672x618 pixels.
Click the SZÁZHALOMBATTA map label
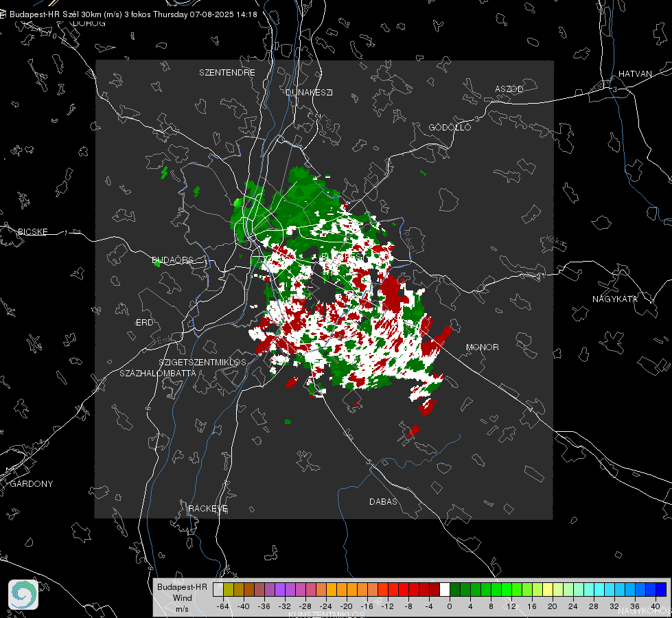pos(158,373)
